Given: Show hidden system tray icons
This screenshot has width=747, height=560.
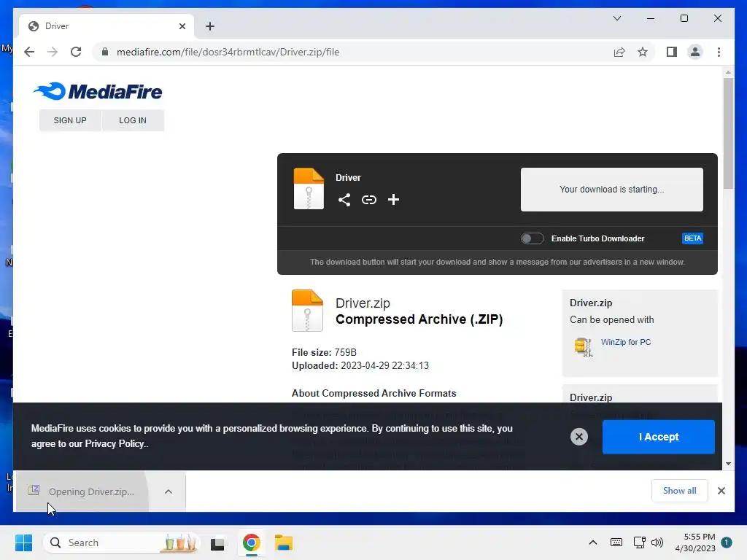Looking at the screenshot, I should pyautogui.click(x=592, y=542).
